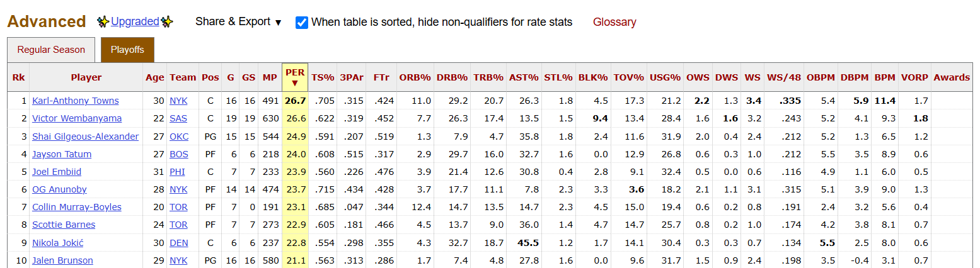This screenshot has width=980, height=268.
Task: Click the DEN team link
Action: pyautogui.click(x=179, y=243)
